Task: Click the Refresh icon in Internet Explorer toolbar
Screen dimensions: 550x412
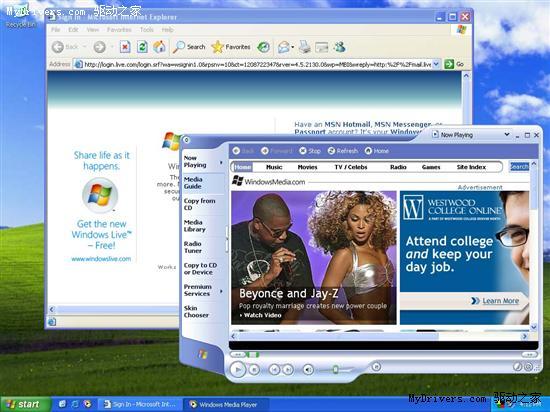Action: point(142,47)
